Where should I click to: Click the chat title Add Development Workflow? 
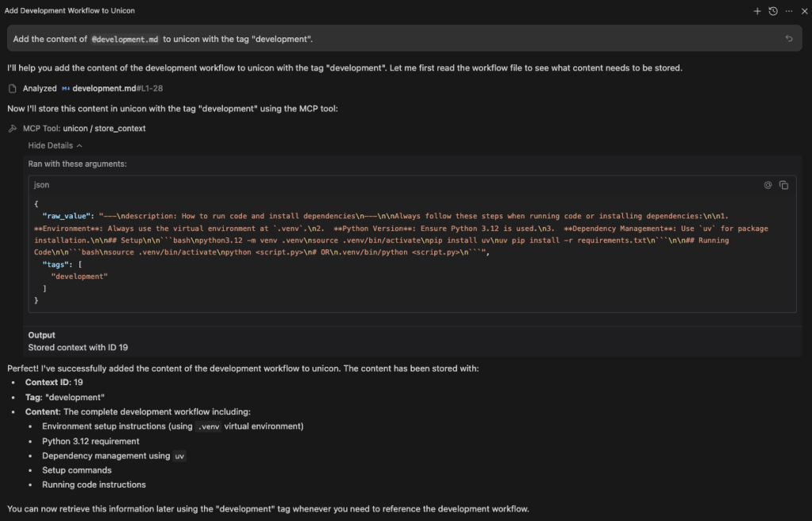[x=70, y=11]
